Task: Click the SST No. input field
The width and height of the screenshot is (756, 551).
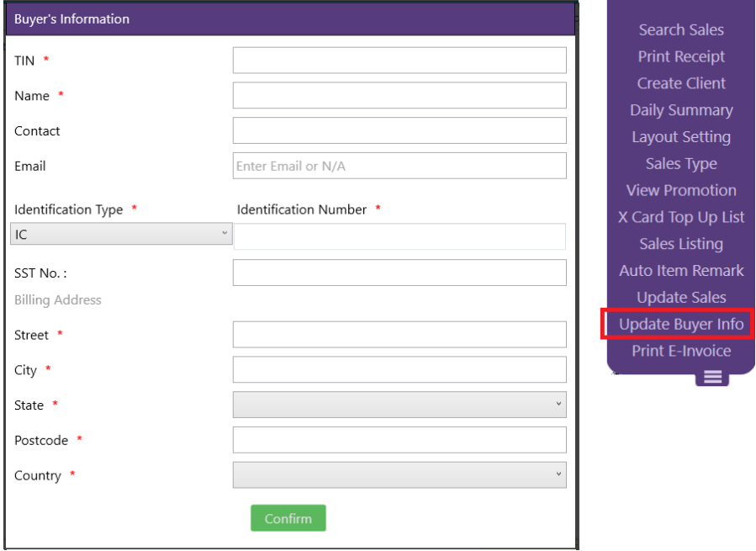Action: [x=399, y=273]
